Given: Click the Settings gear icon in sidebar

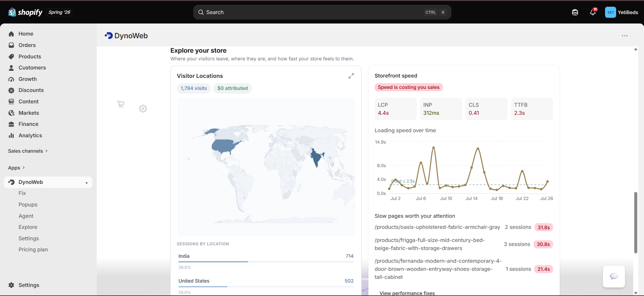Looking at the screenshot, I should click(x=11, y=285).
